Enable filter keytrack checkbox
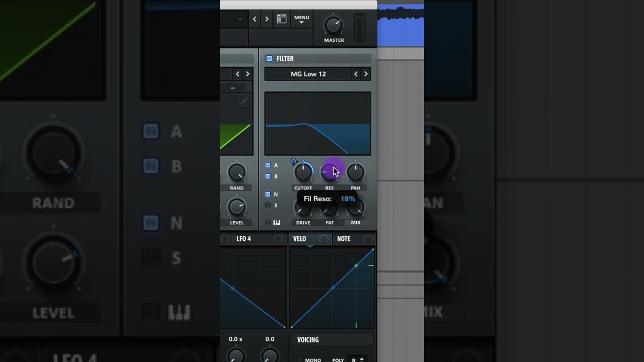Screen dimensions: 644x362 (x=268, y=222)
